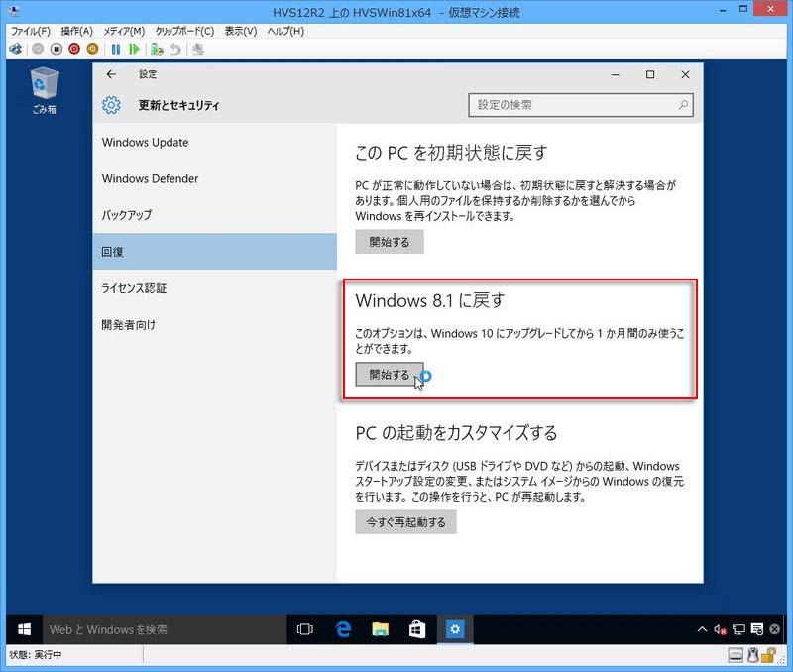This screenshot has width=793, height=672.
Task: Click the green Reset toolbar icon
Action: tap(134, 48)
